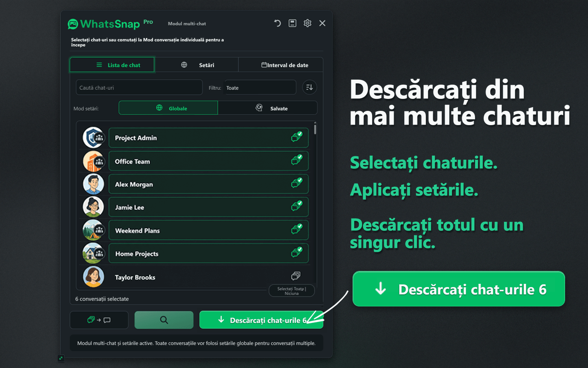Toggle selection check icon for Home Projects

point(296,252)
